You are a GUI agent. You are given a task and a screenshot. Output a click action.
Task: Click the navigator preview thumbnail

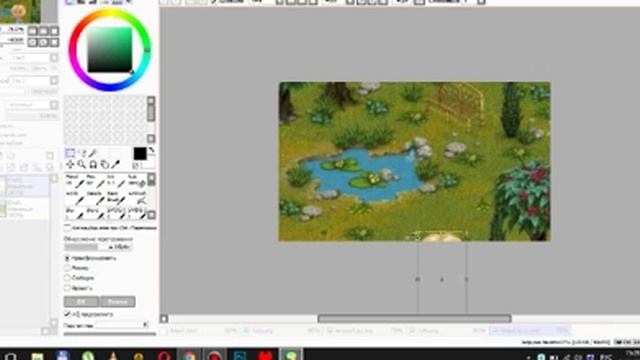[x=20, y=11]
